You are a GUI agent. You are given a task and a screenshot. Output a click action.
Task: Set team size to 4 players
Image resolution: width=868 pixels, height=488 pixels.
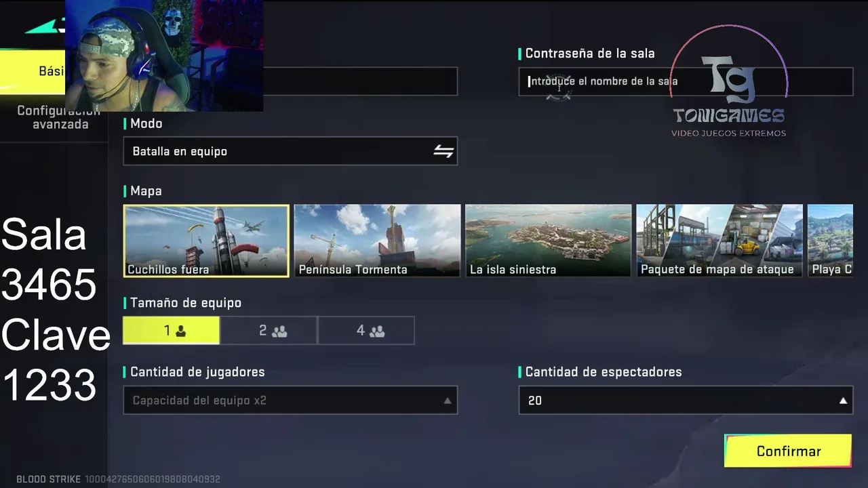(366, 331)
